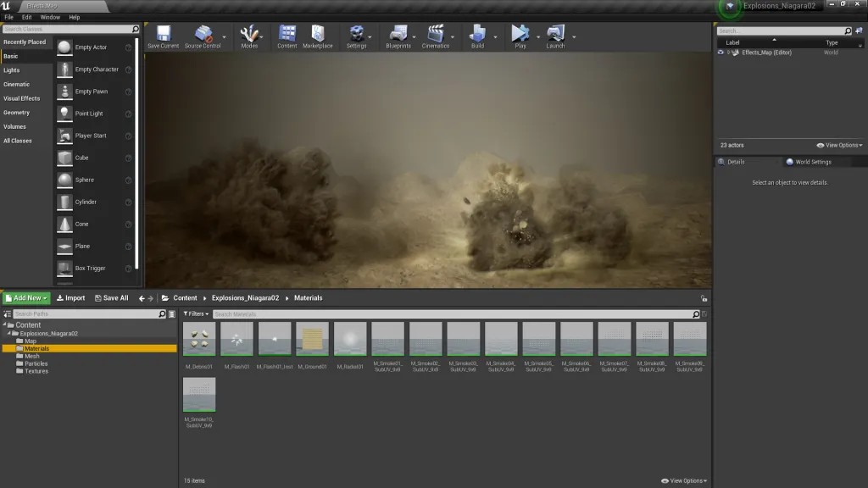Open the Source Control toolbar icon
The image size is (868, 488).
(x=203, y=35)
